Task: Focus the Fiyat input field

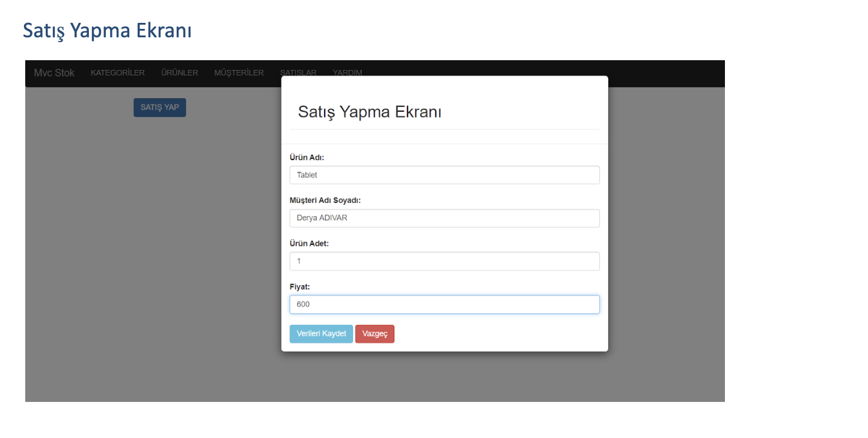Action: (x=444, y=304)
